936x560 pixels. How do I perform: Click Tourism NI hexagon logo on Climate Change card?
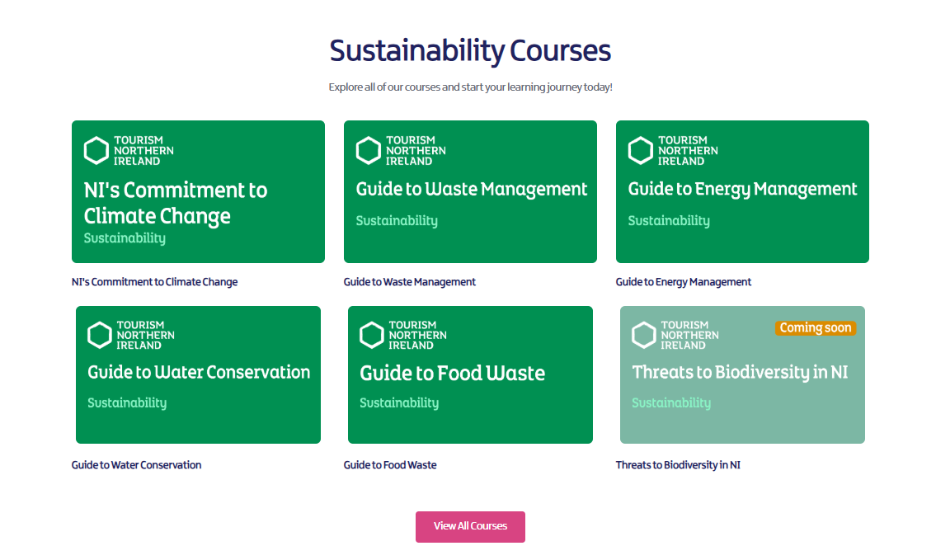(x=96, y=151)
